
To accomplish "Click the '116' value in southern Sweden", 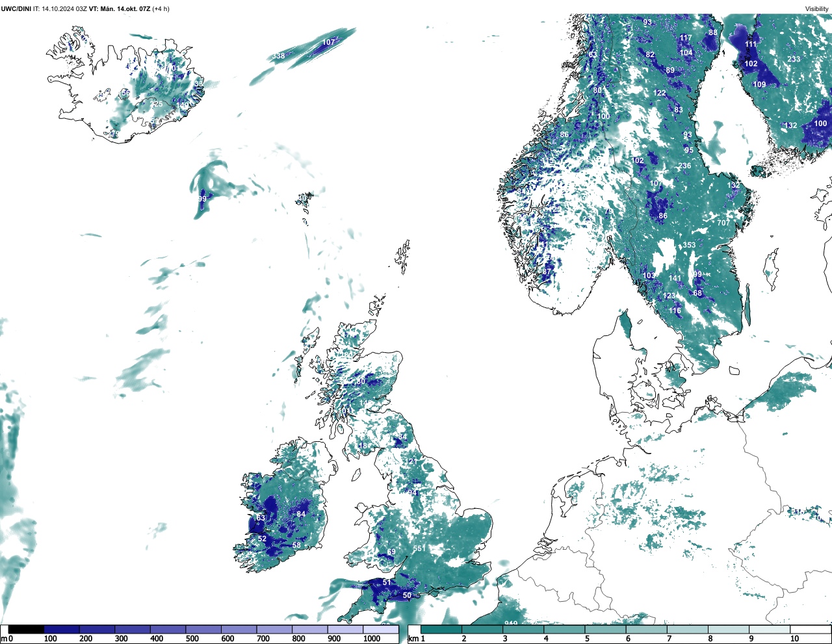I will (x=675, y=311).
